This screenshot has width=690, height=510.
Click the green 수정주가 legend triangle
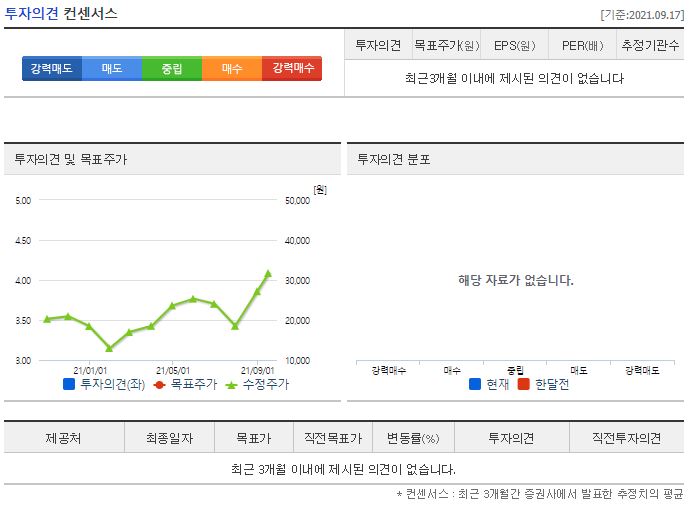[x=231, y=385]
